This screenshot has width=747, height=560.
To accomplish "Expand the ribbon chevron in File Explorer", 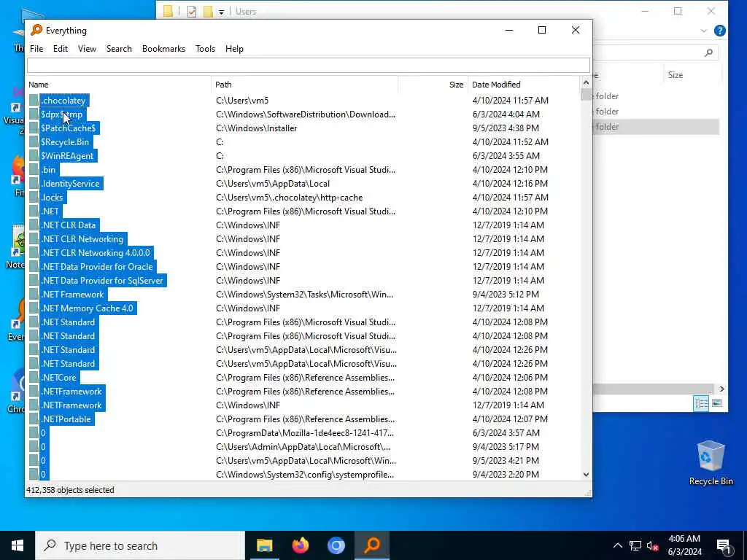I will (x=704, y=31).
